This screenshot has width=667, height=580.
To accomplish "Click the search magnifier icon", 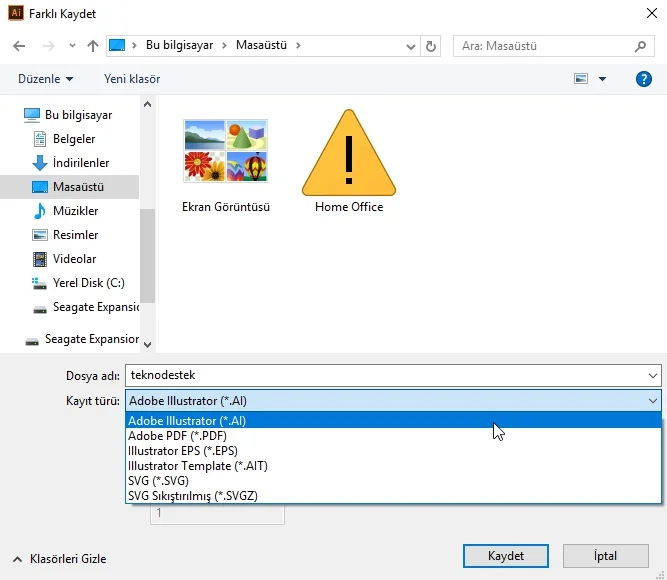I will point(640,46).
